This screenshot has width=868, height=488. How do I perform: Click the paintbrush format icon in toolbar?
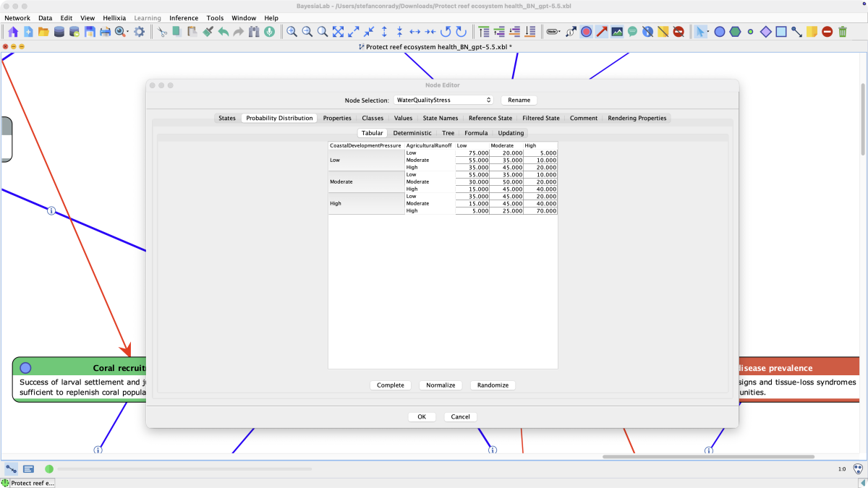pyautogui.click(x=208, y=32)
